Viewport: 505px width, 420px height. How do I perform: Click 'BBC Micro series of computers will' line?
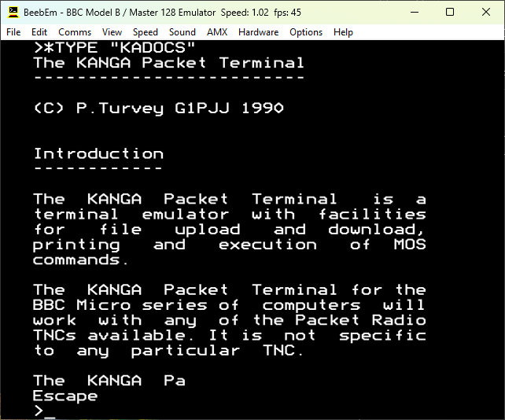point(230,305)
